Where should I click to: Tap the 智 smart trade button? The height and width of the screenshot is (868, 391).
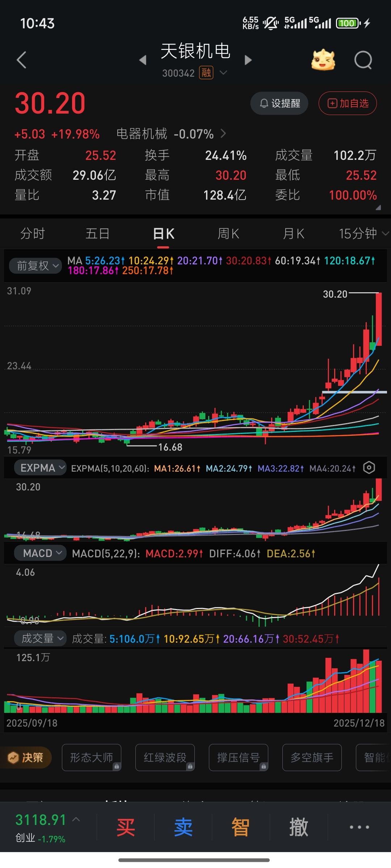click(241, 827)
